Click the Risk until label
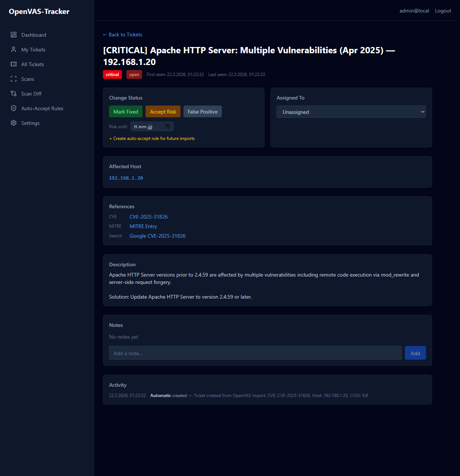This screenshot has width=460, height=476. 118,127
